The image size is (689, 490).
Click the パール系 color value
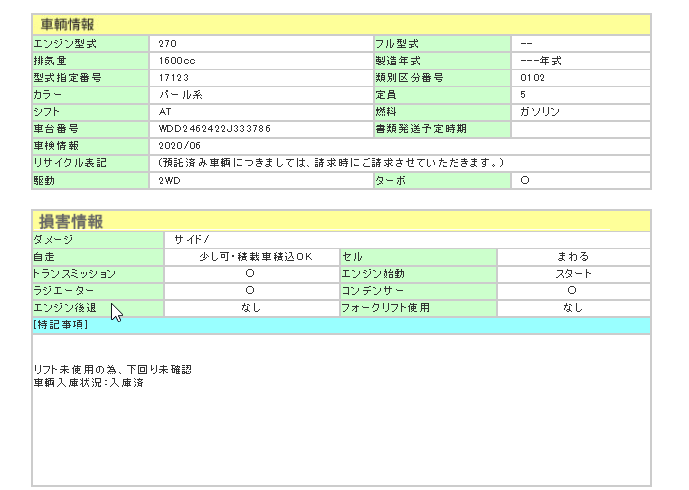click(181, 95)
